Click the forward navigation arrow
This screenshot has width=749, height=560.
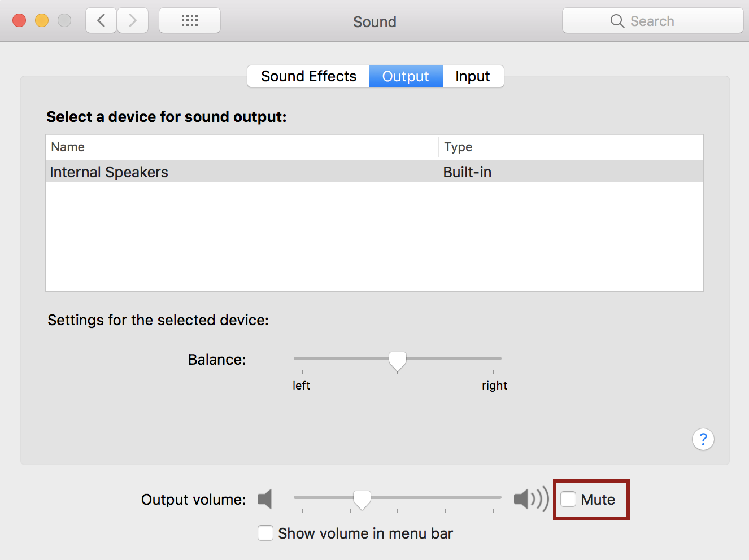133,21
